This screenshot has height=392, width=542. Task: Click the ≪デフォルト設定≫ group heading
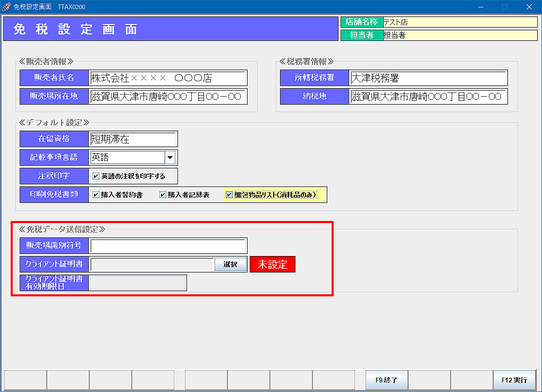pos(54,123)
